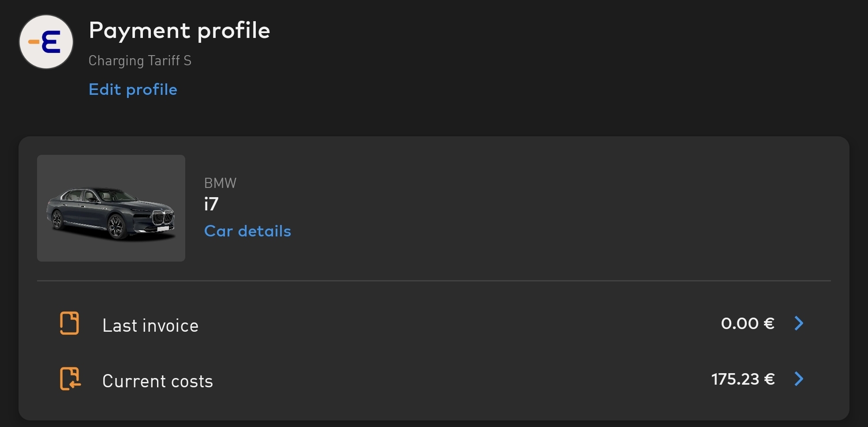Click the orange dash in the EnBW logo

pyautogui.click(x=34, y=42)
